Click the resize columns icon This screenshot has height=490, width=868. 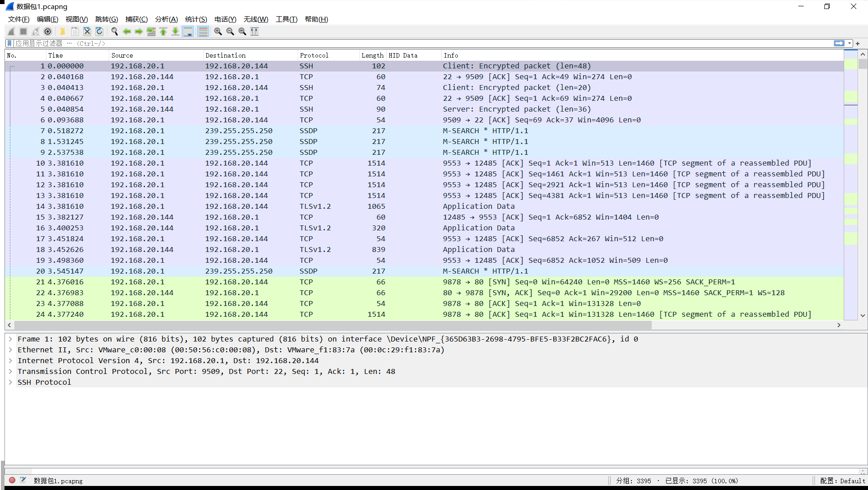[x=255, y=31]
